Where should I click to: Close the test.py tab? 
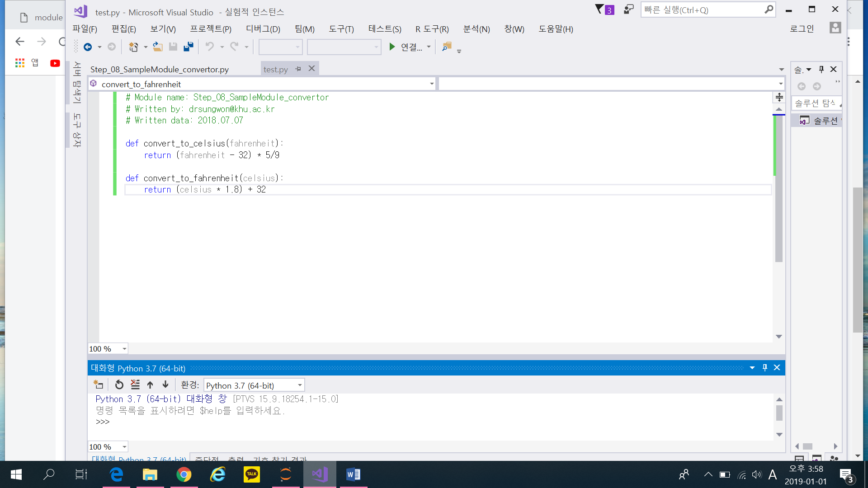[311, 68]
